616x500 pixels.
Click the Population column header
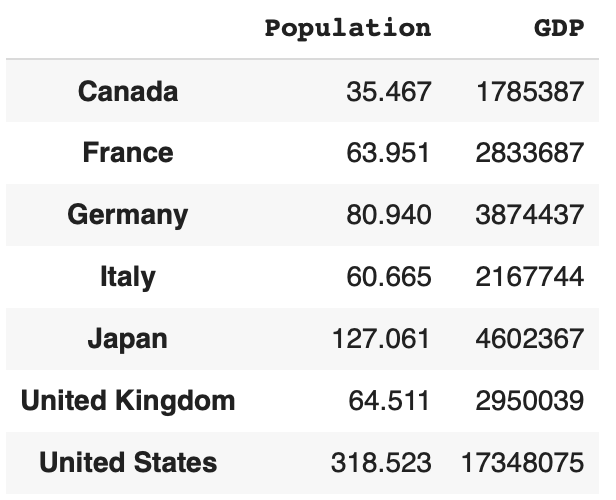(x=347, y=28)
